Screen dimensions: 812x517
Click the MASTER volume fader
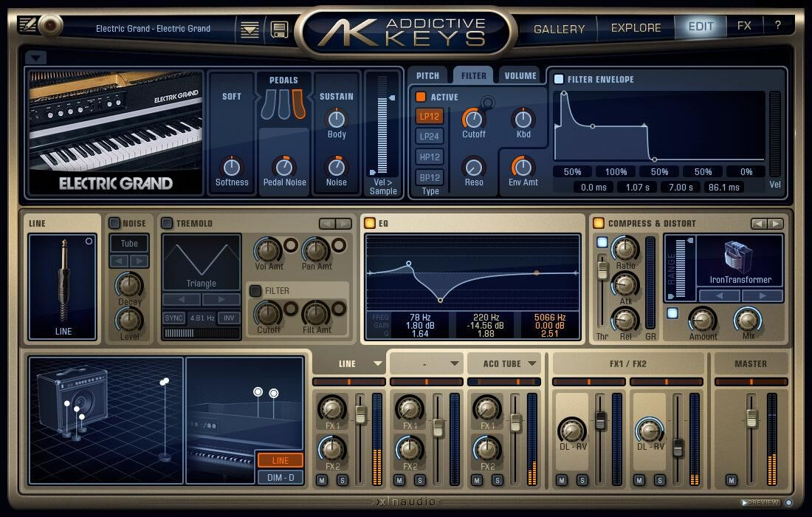[751, 417]
